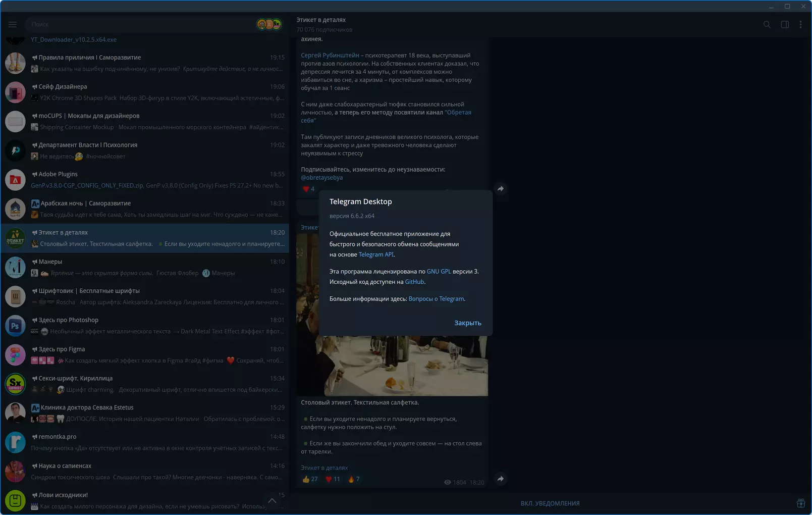The height and width of the screenshot is (515, 812).
Task: Click the scroll-up chevron in chat list
Action: (x=272, y=500)
